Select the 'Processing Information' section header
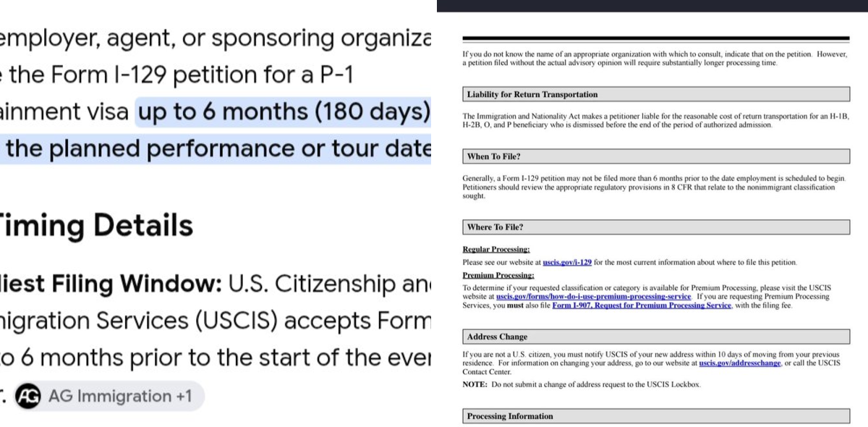This screenshot has height=427, width=868. (656, 416)
